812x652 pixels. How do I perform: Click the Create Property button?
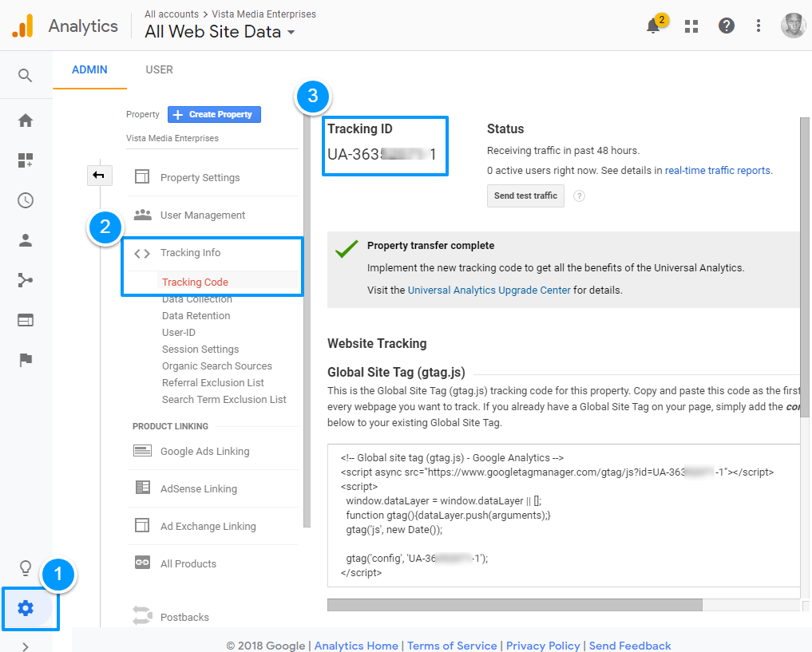tap(214, 114)
